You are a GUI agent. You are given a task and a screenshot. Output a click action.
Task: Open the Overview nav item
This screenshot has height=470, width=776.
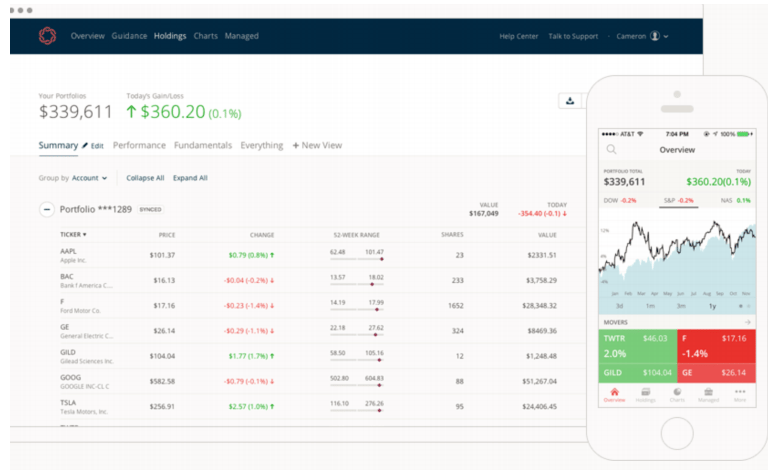88,36
